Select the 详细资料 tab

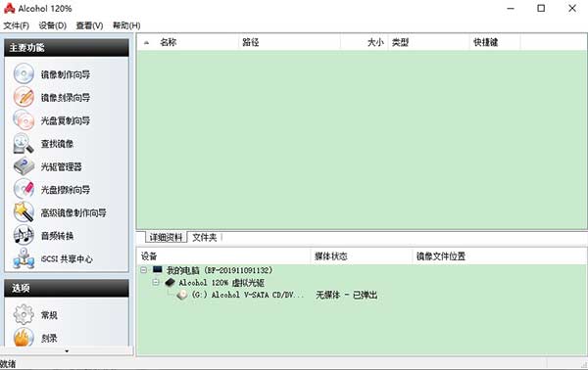click(166, 238)
